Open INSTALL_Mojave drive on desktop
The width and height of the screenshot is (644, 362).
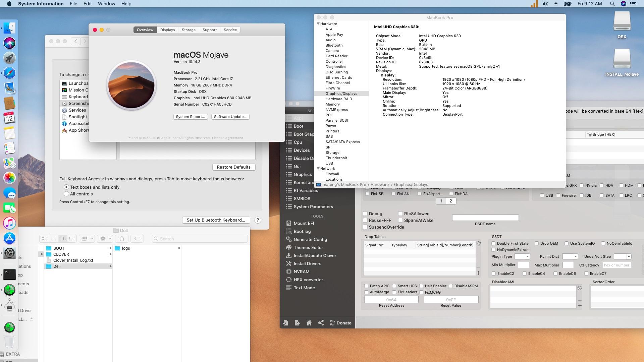coord(622,63)
